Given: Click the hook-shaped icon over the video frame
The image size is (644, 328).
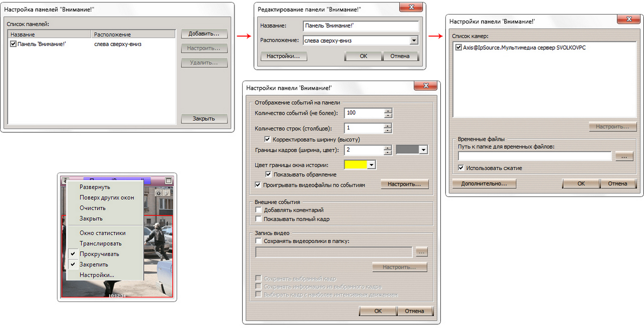Looking at the screenshot, I should [x=167, y=193].
